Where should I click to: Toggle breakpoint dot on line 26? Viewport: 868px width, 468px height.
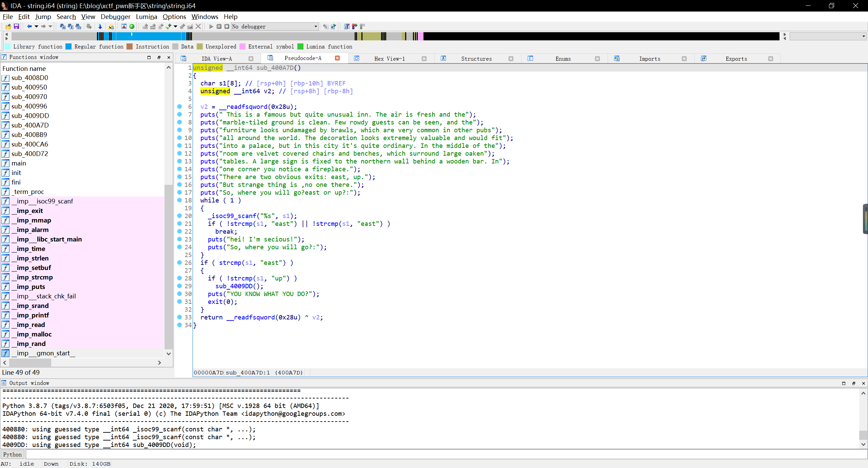[180, 262]
